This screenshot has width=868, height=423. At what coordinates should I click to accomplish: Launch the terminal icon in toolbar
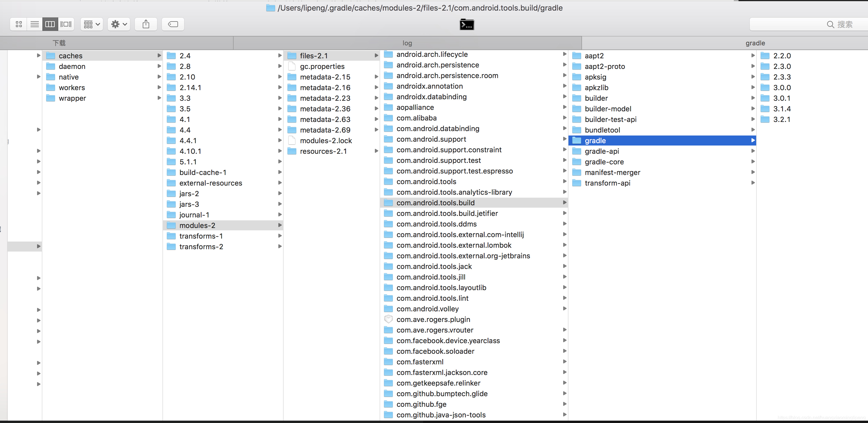[467, 25]
